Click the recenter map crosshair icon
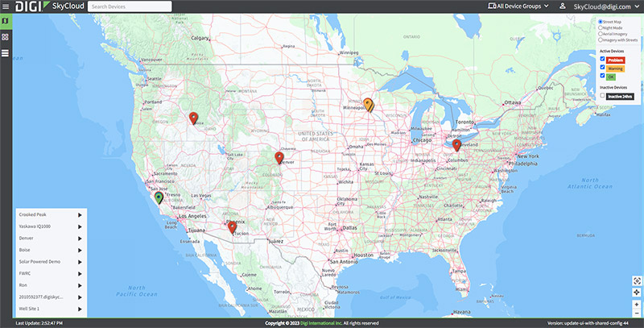Viewport: 644px width, 328px height. pyautogui.click(x=637, y=293)
